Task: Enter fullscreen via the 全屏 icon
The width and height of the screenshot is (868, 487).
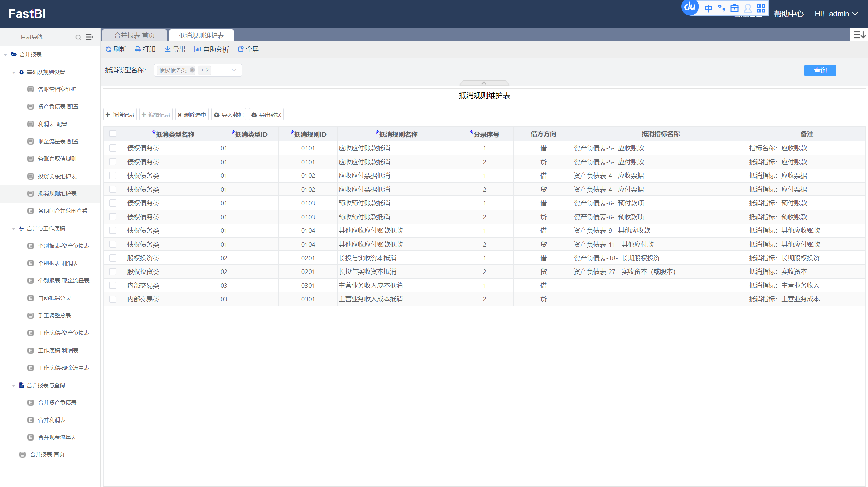Action: pos(241,49)
